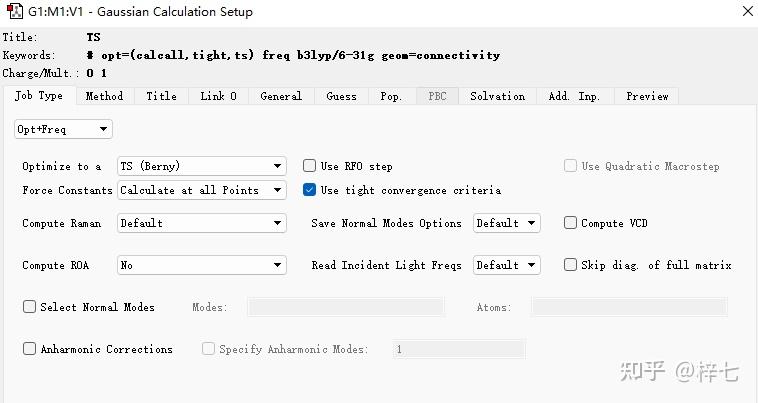This screenshot has width=758, height=403.
Task: Open Save Normal Modes Options dropdown
Action: click(x=506, y=223)
